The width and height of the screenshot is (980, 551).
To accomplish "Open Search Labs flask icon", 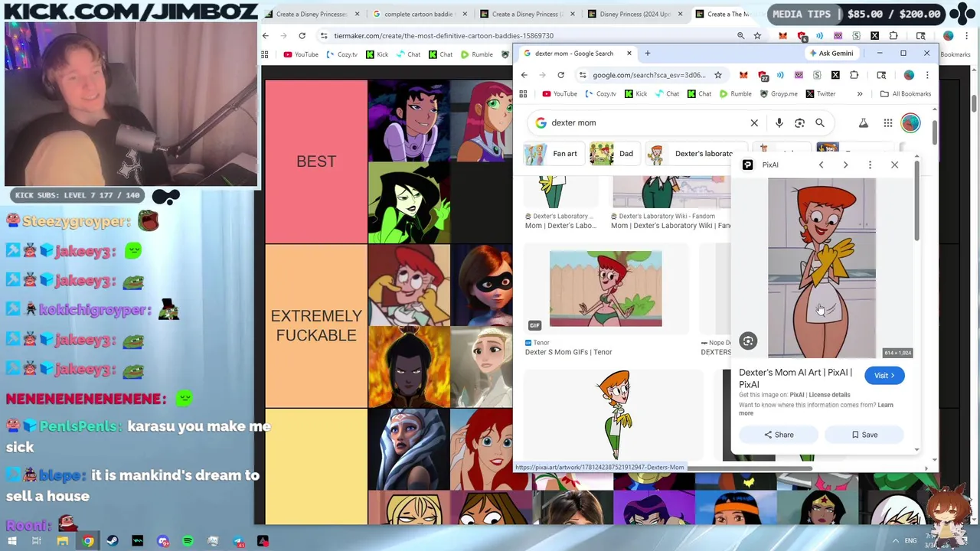I will pyautogui.click(x=863, y=122).
